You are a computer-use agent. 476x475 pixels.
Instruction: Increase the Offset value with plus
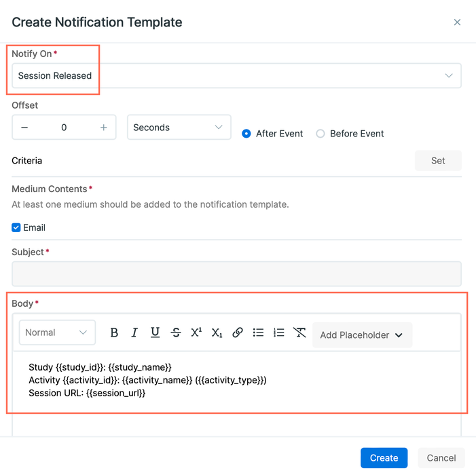[x=103, y=128]
